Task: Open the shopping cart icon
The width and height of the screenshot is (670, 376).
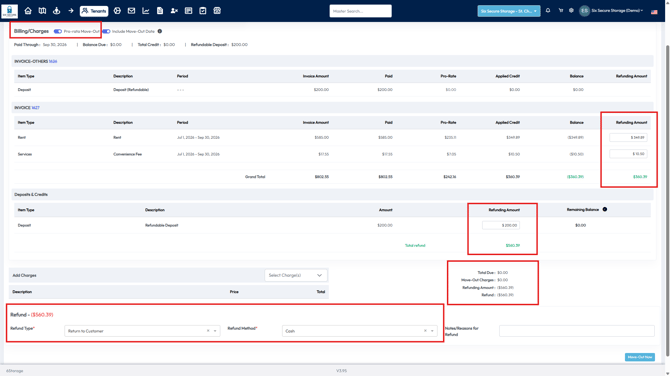Action: (x=561, y=11)
